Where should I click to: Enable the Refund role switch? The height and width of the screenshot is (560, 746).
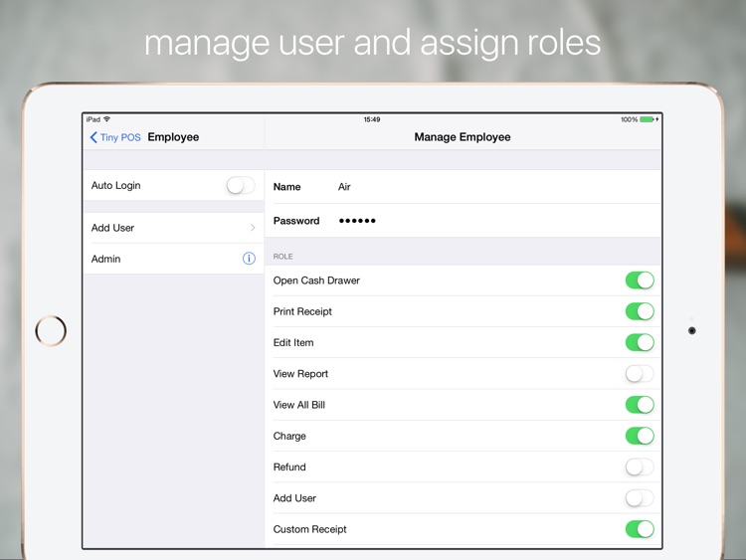click(x=640, y=467)
